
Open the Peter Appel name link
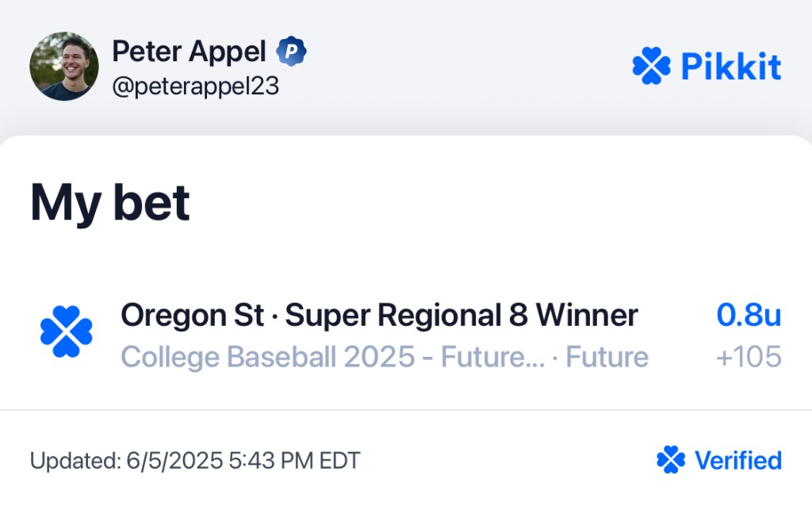coord(189,52)
